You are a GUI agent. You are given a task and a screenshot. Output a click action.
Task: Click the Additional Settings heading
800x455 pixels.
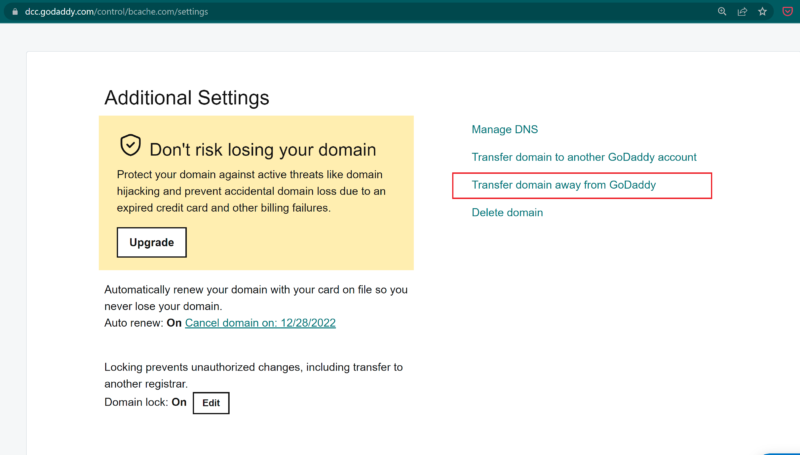point(187,97)
